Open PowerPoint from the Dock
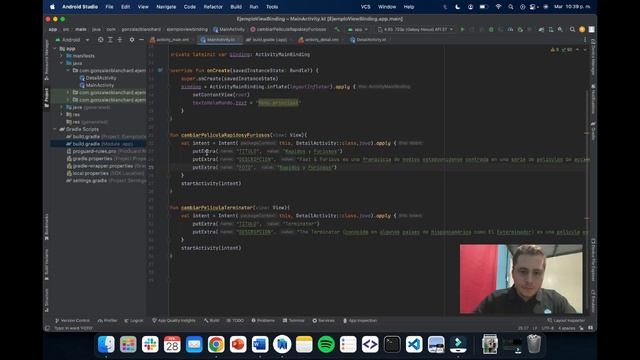This screenshot has width=640, height=360. tap(238, 344)
